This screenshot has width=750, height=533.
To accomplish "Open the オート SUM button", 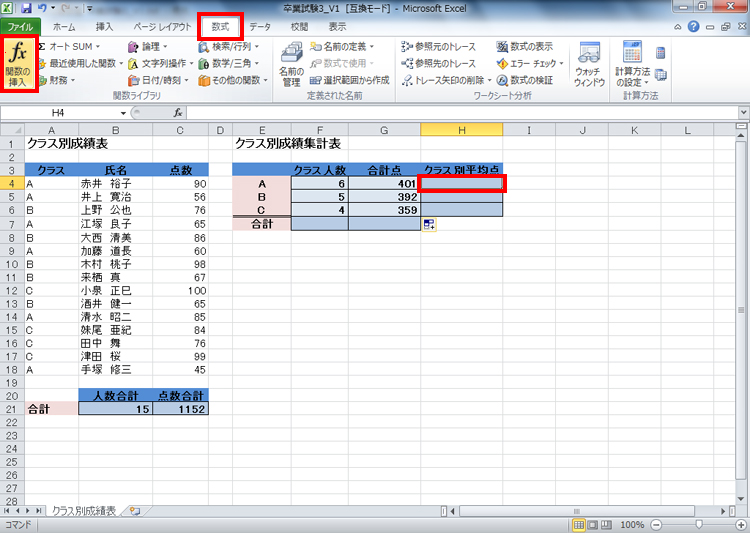I will coord(69,46).
